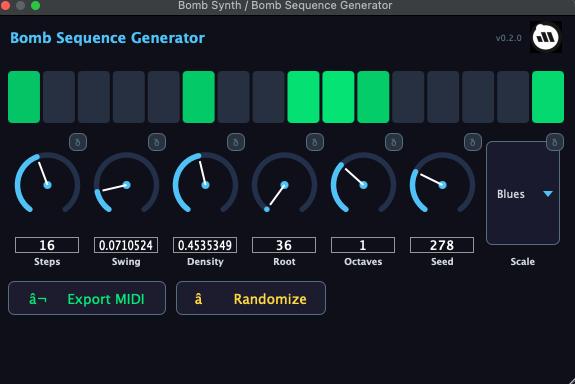Click the lock icon above the Octaves knob
The image size is (575, 384).
pyautogui.click(x=394, y=142)
